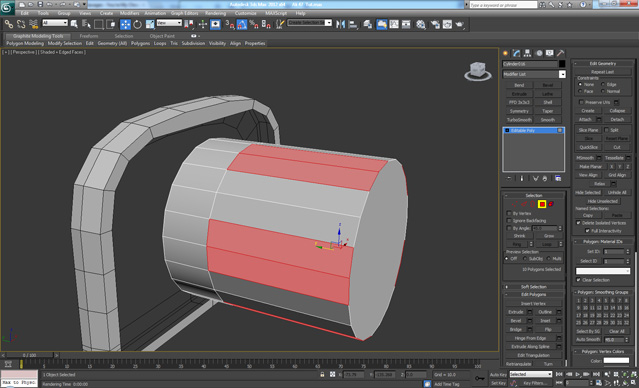Switch to the Object Paint ribbon tab
Viewport: 639px width, 388px height.
pos(162,36)
